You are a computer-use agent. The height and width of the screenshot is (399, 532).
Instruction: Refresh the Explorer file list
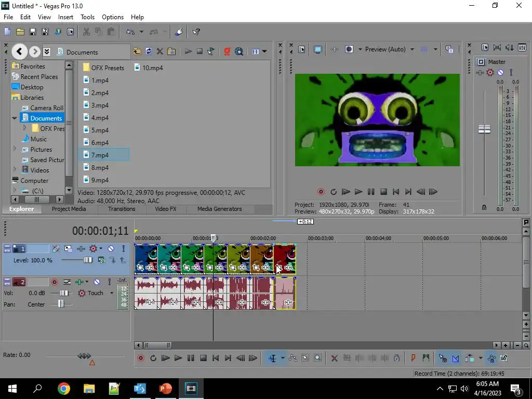click(149, 51)
